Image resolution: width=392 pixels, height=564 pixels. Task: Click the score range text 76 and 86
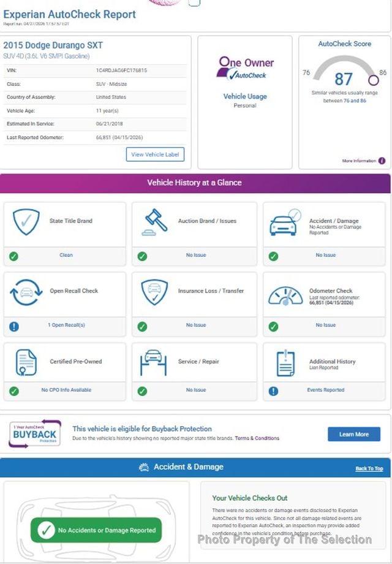355,101
